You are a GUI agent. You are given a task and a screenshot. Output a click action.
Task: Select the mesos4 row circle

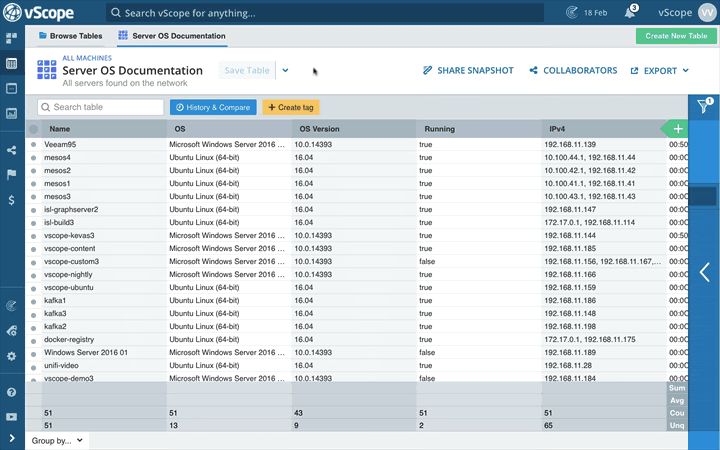tap(33, 158)
